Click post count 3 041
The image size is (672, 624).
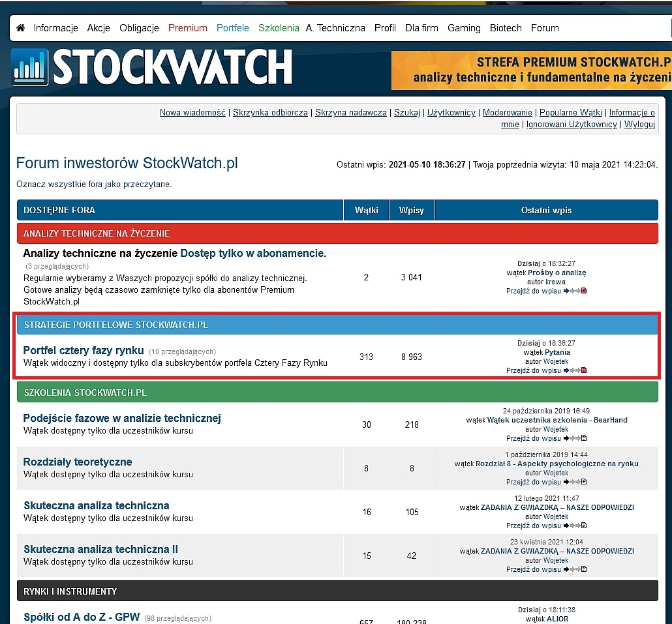point(412,277)
